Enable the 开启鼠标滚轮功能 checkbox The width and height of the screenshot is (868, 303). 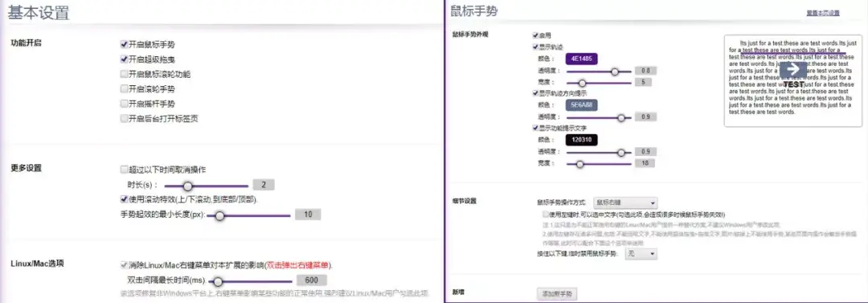click(124, 74)
